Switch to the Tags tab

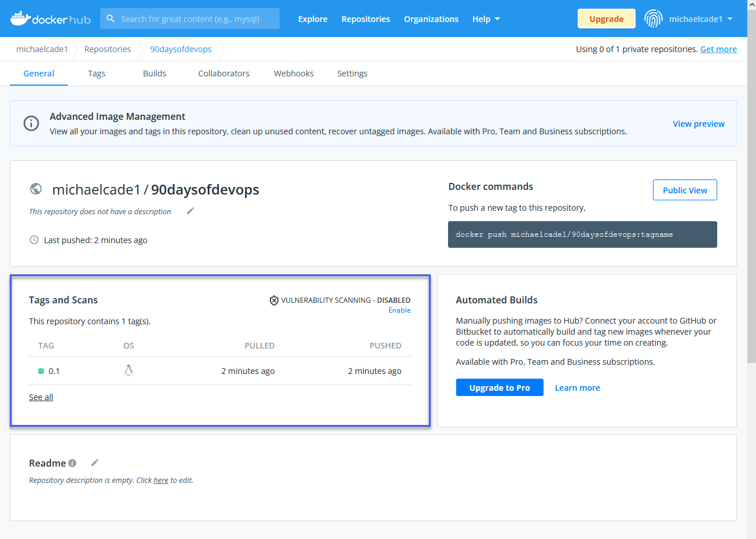[97, 74]
